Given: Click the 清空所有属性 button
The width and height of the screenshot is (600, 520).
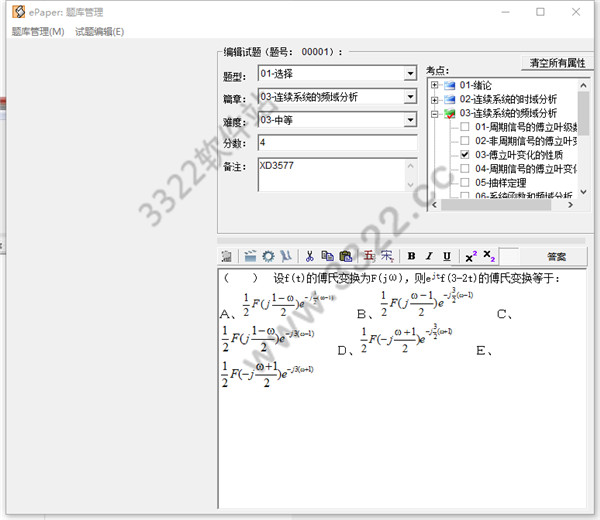Looking at the screenshot, I should (557, 62).
